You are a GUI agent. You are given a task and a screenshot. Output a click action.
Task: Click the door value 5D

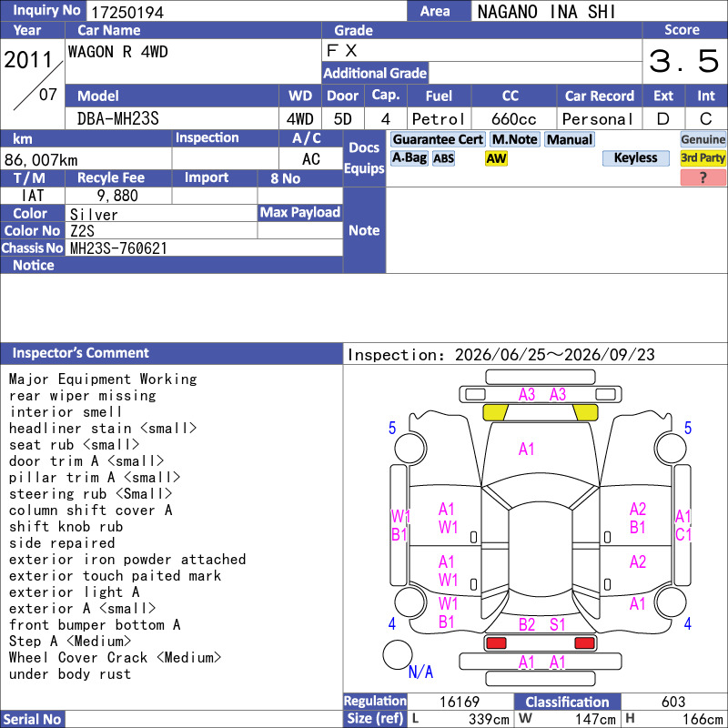(343, 119)
